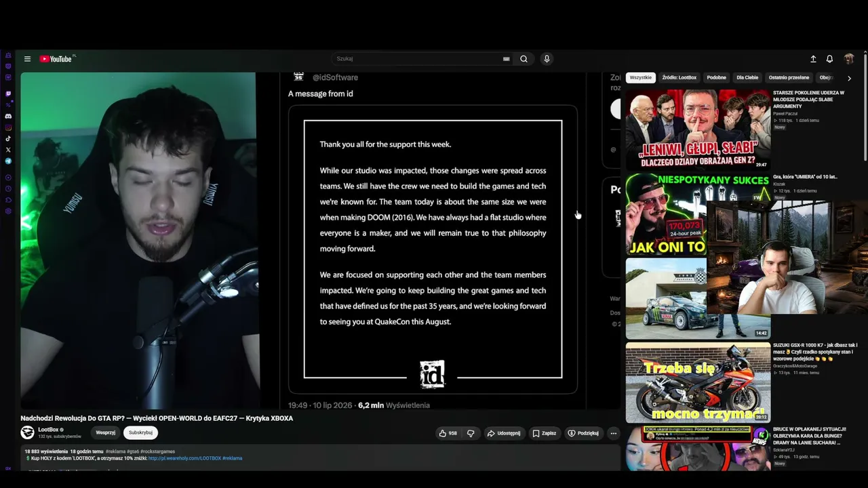Click the Paweł Paczul channel name

click(x=785, y=114)
